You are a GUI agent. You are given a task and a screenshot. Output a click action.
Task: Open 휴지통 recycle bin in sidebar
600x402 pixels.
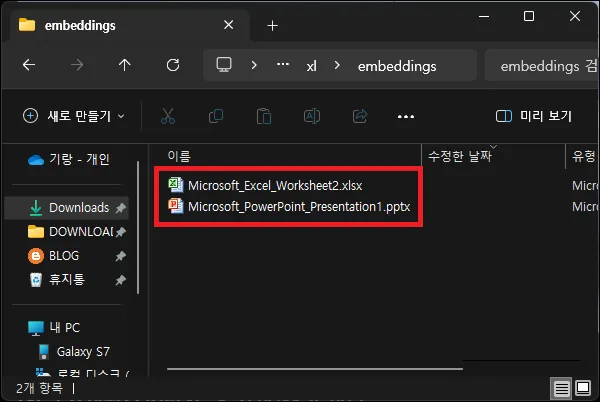tap(57, 280)
